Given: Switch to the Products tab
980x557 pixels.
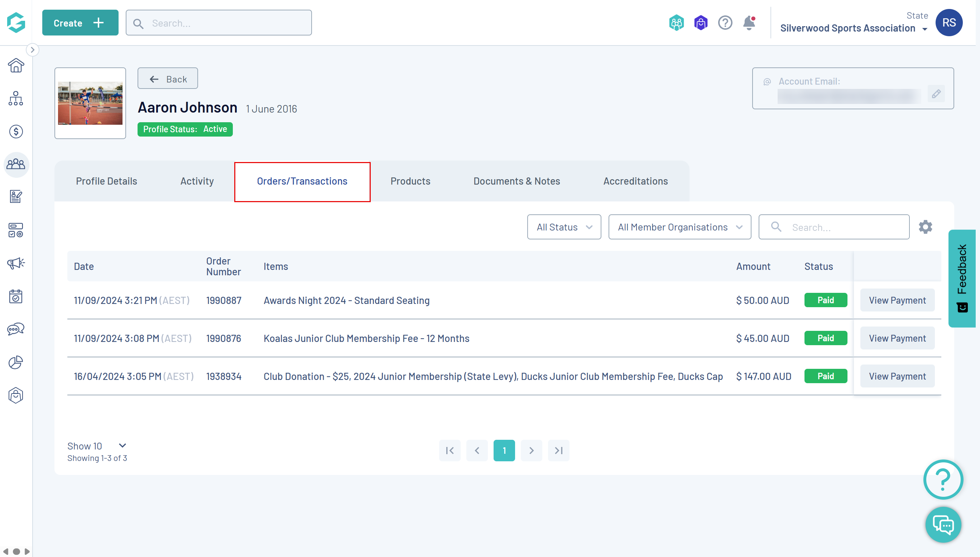Looking at the screenshot, I should click(x=410, y=181).
